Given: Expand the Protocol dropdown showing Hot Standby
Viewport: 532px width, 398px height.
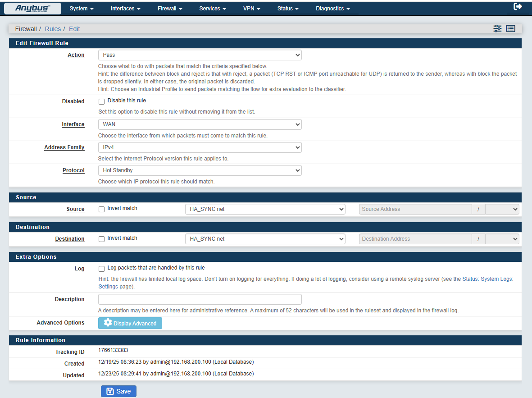Looking at the screenshot, I should [x=200, y=170].
